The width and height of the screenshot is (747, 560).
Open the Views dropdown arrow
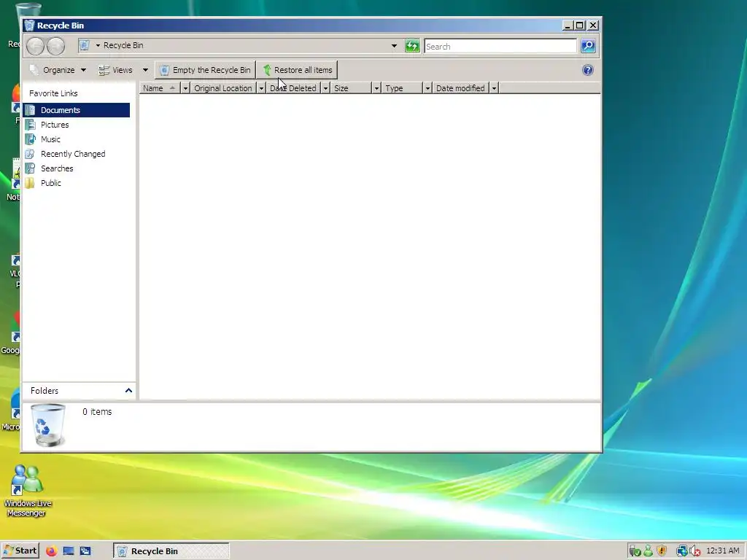coord(145,70)
